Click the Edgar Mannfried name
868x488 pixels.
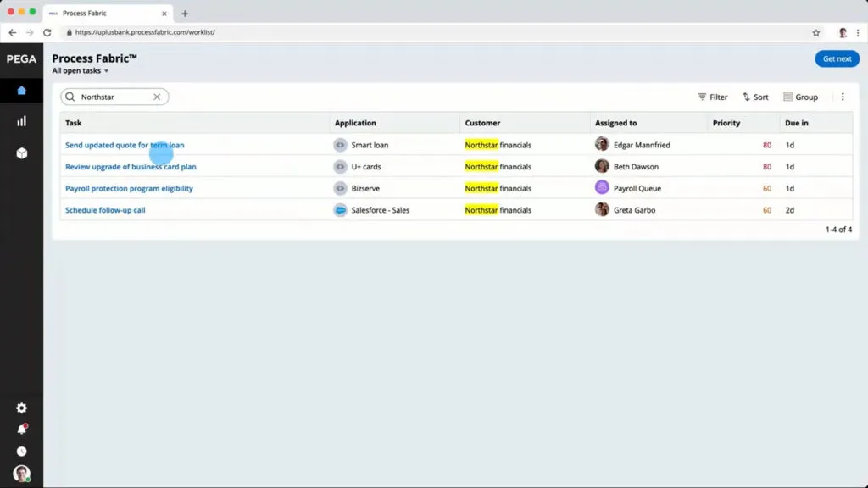[642, 145]
